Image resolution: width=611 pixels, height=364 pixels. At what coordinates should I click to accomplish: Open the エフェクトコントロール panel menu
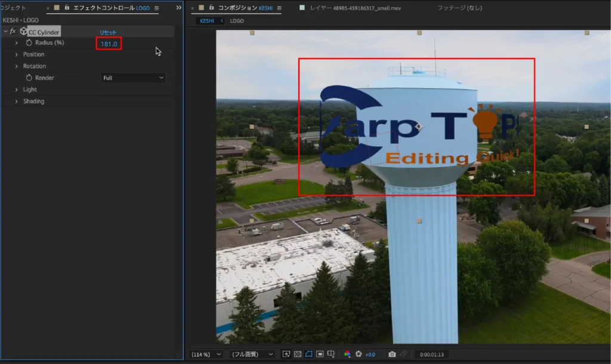[157, 8]
